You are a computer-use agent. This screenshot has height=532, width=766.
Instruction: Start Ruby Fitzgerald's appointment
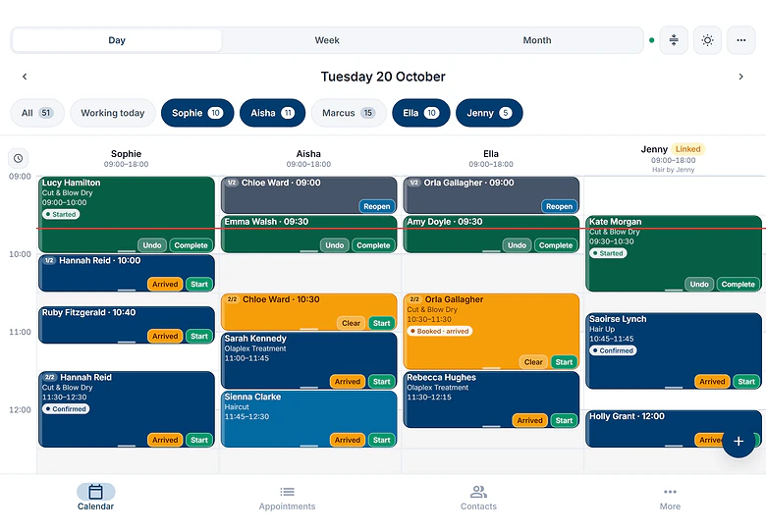pyautogui.click(x=199, y=336)
